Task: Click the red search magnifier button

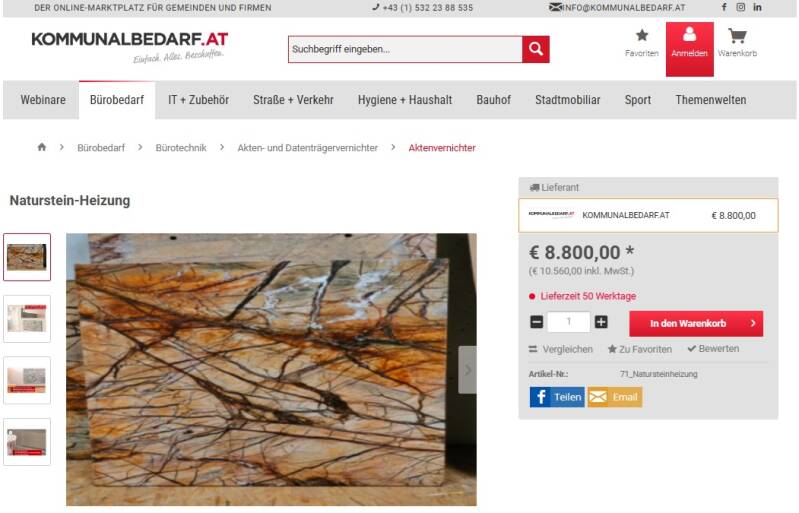Action: 536,49
